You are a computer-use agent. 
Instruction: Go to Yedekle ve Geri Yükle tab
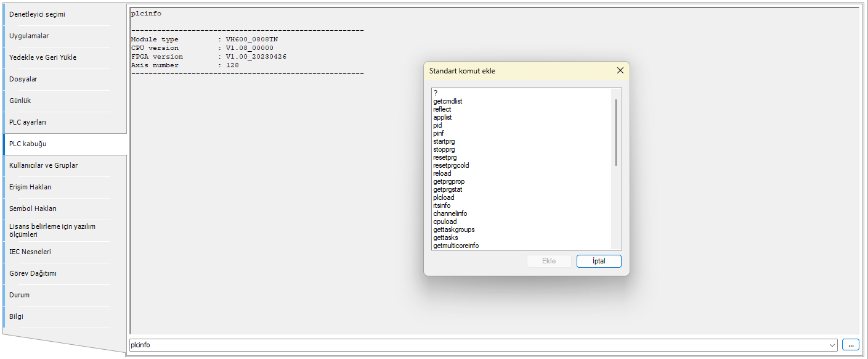point(43,57)
